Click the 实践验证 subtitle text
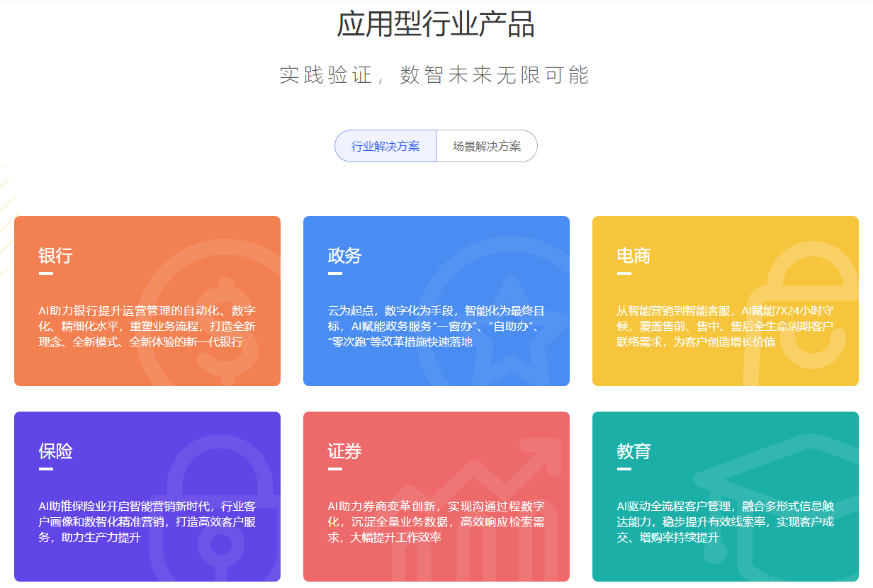Viewport: 873px width, 588px height. 436,74
